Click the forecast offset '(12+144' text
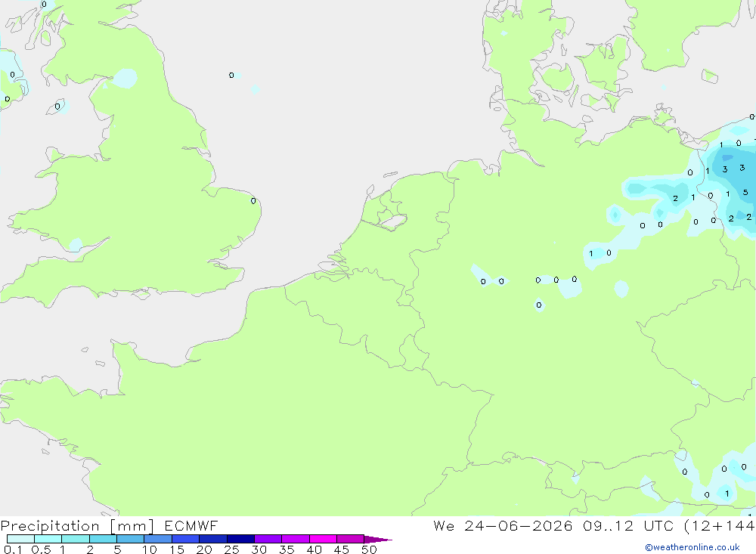The height and width of the screenshot is (554, 756). pos(720,525)
